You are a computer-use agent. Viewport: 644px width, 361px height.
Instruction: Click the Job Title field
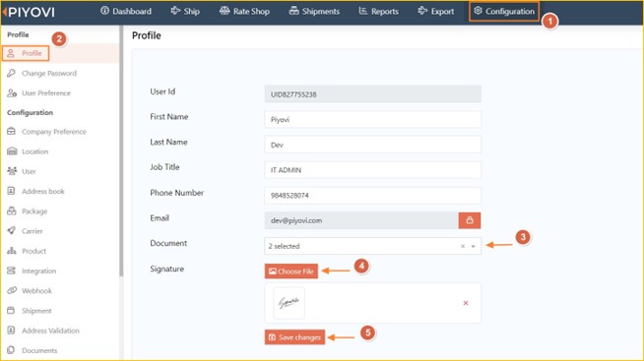point(372,170)
